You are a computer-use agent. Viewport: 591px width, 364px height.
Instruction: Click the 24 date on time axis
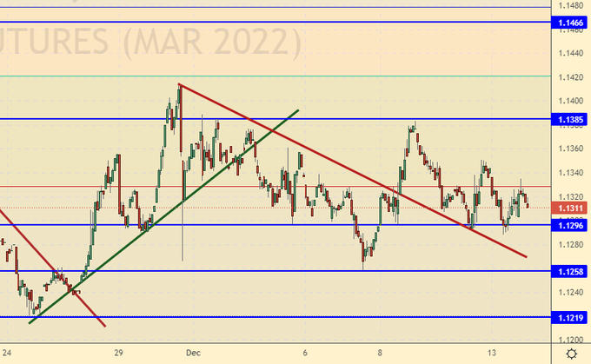coord(8,354)
